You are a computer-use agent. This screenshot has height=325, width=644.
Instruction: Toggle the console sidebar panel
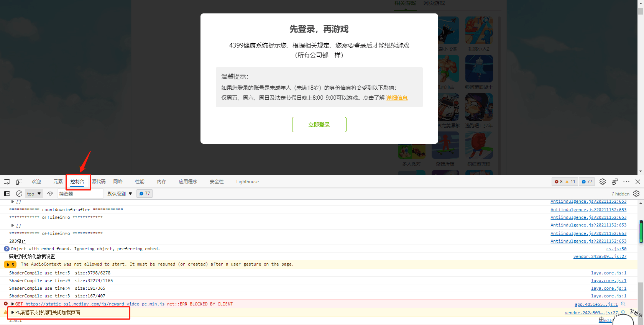click(7, 194)
